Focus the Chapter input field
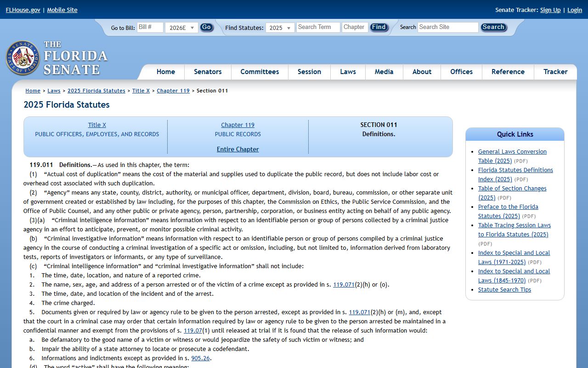This screenshot has width=588, height=368. (355, 27)
